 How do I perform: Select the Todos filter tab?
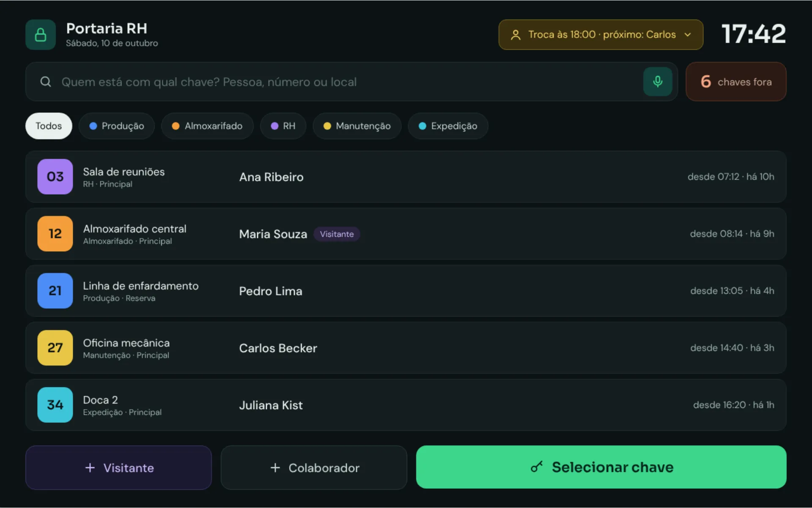[x=49, y=126]
